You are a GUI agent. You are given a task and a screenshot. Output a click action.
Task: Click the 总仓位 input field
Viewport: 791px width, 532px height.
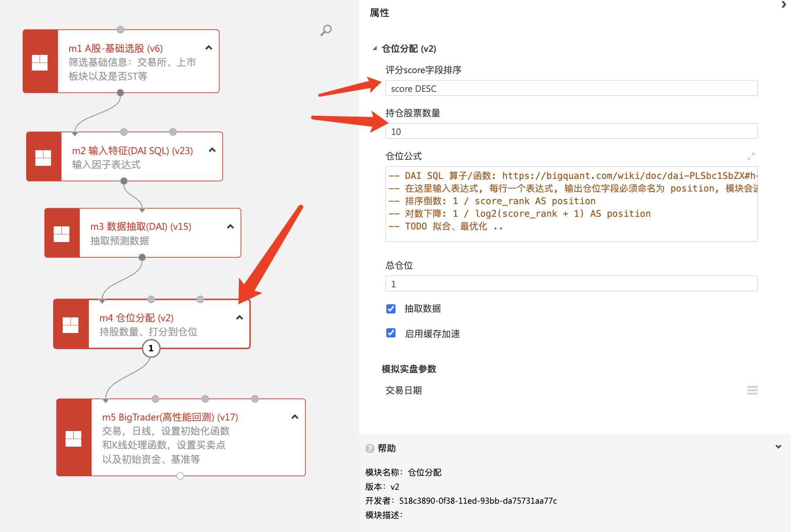pyautogui.click(x=571, y=284)
